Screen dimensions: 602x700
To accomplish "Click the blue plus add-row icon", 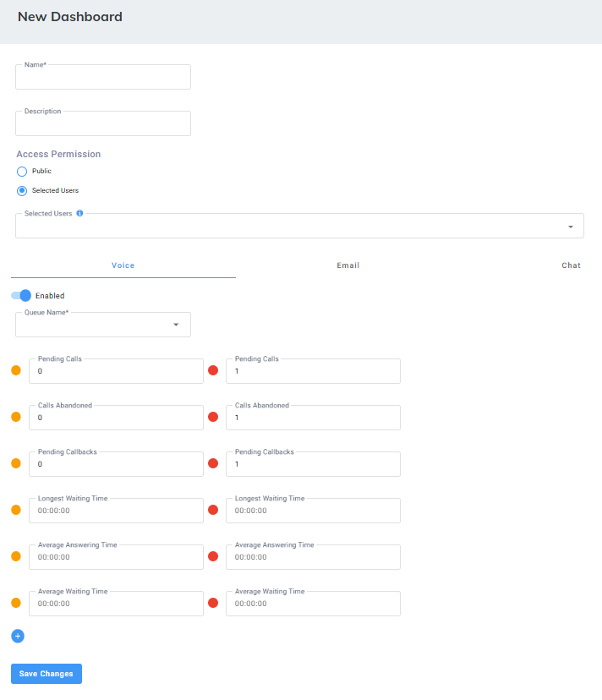I will tap(18, 635).
